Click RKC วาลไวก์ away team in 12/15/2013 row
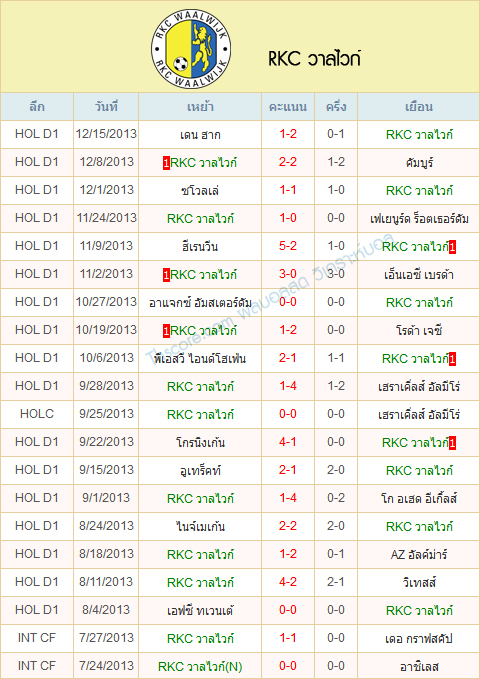 (x=419, y=135)
